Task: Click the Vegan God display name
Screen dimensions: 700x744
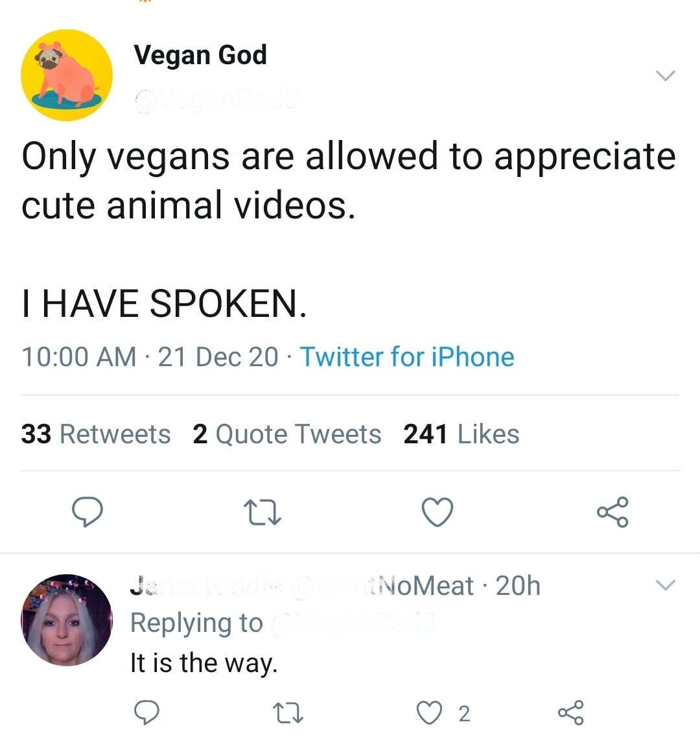Action: point(201,54)
